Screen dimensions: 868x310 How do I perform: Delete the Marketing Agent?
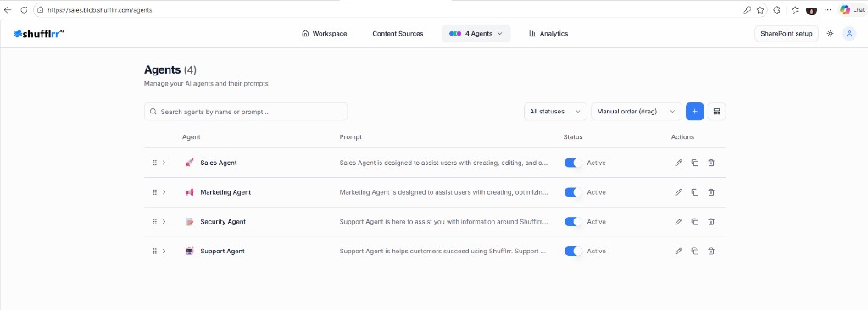click(711, 192)
